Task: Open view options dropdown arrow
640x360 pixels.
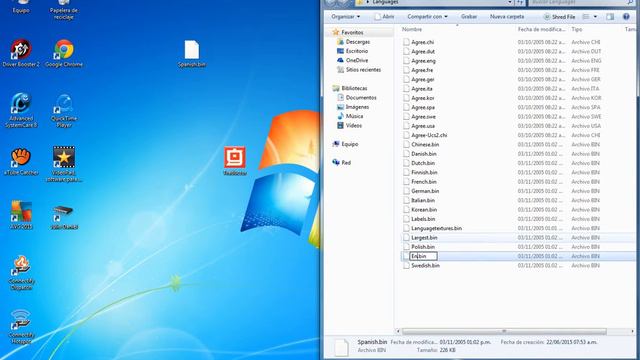Action: click(595, 17)
